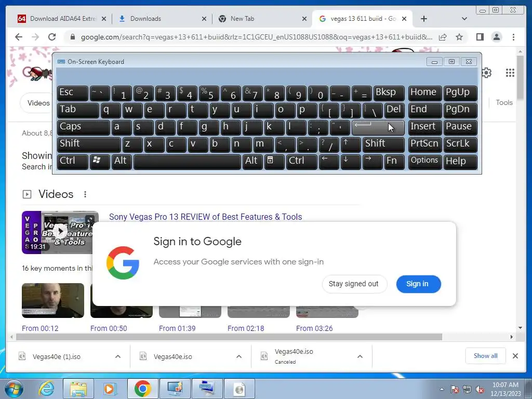Screen dimensions: 532x399
Task: Click the blue Sign in button
Action: (418, 284)
